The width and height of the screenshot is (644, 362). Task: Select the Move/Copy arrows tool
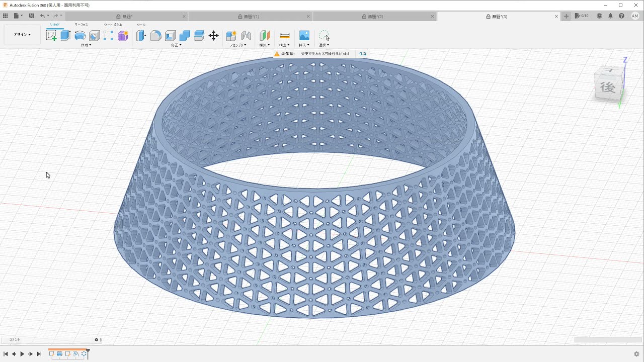(x=213, y=35)
